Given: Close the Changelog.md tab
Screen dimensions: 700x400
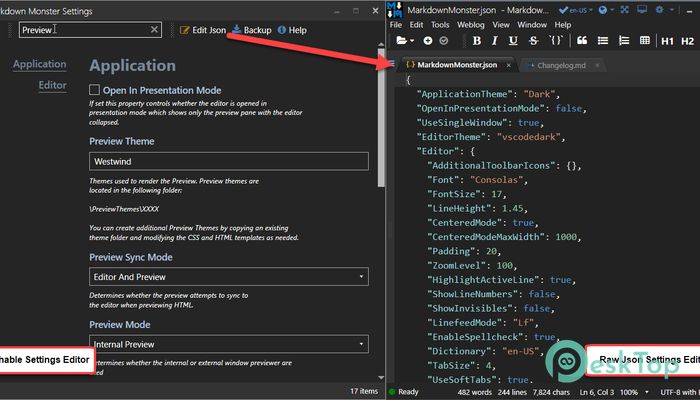Looking at the screenshot, I should [x=597, y=66].
